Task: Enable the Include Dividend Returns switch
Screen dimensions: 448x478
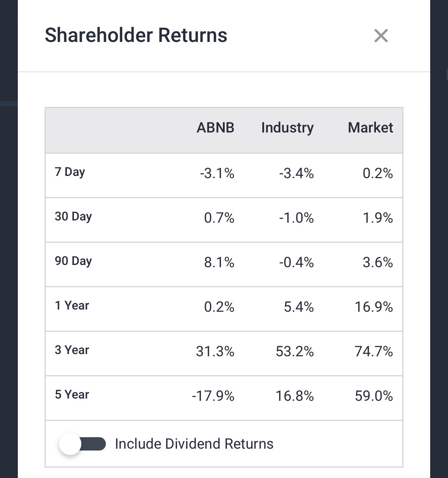Action: (x=82, y=444)
